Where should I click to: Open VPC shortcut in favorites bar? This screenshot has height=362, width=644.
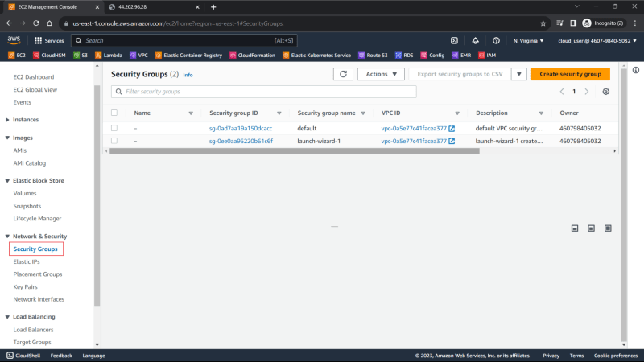coord(138,55)
